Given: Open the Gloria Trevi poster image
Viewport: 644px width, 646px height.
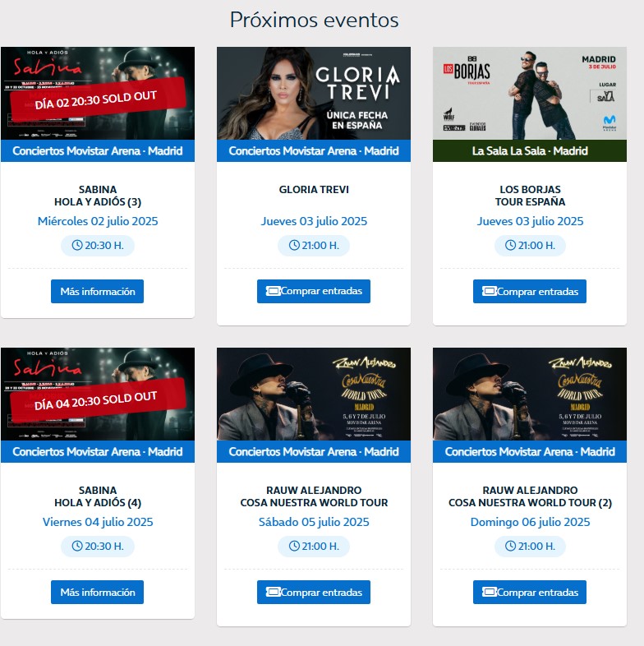Looking at the screenshot, I should [314, 93].
